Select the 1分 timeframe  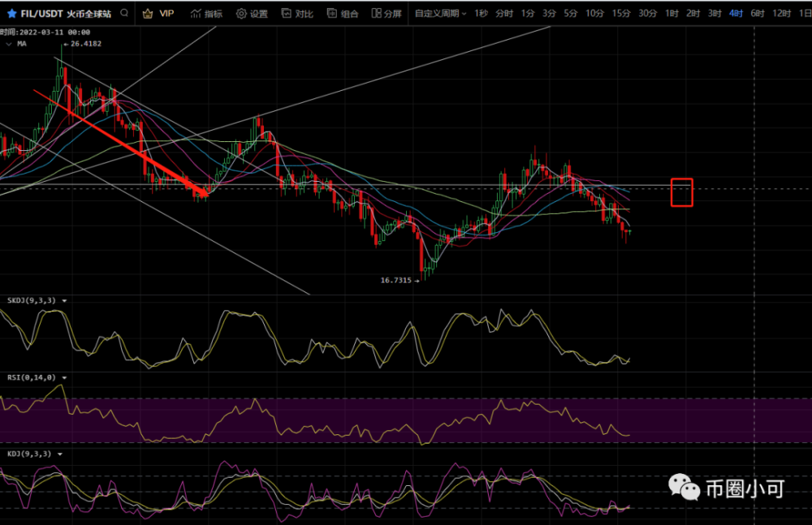click(528, 14)
